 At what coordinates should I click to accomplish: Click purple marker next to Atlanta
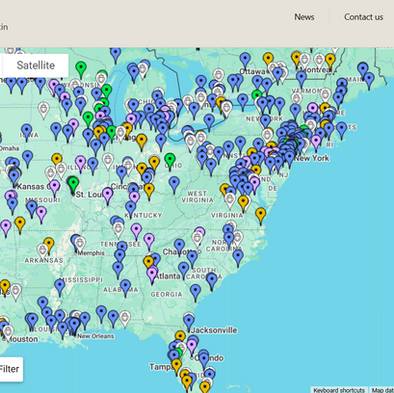152,275
